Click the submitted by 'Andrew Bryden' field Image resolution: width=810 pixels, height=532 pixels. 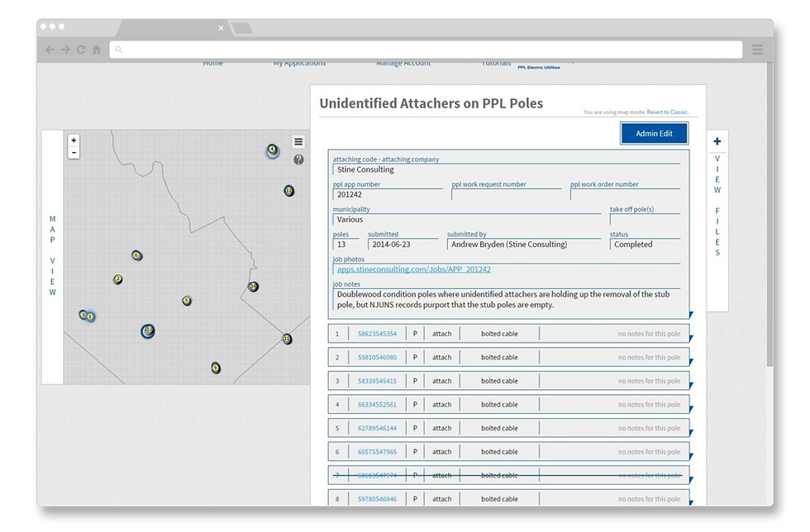[x=524, y=245]
